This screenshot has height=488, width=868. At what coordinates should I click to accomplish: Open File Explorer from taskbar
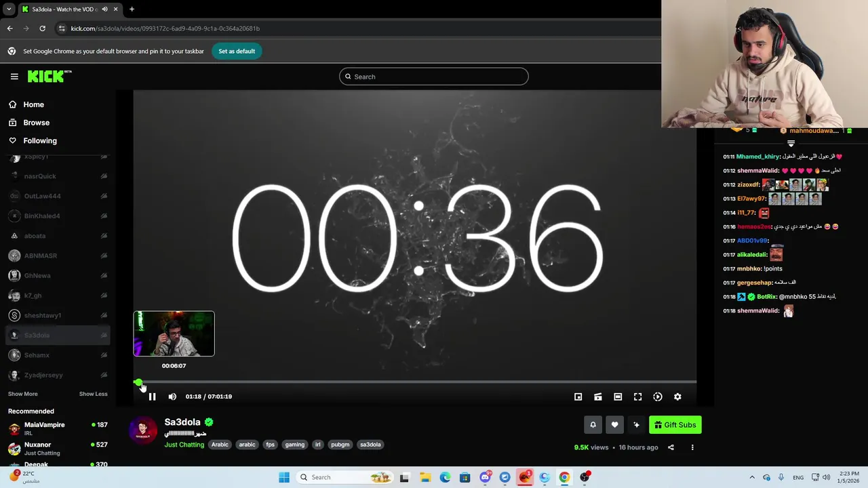pos(425,477)
